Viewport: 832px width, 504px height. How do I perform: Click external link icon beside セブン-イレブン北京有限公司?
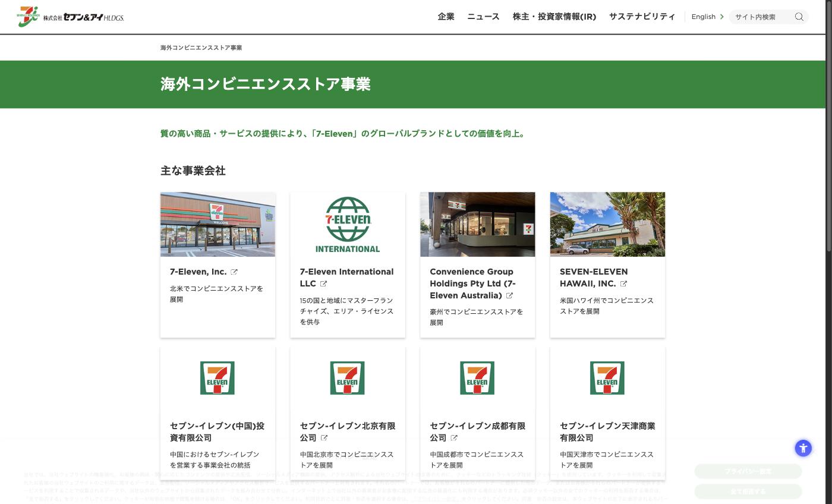pos(324,438)
